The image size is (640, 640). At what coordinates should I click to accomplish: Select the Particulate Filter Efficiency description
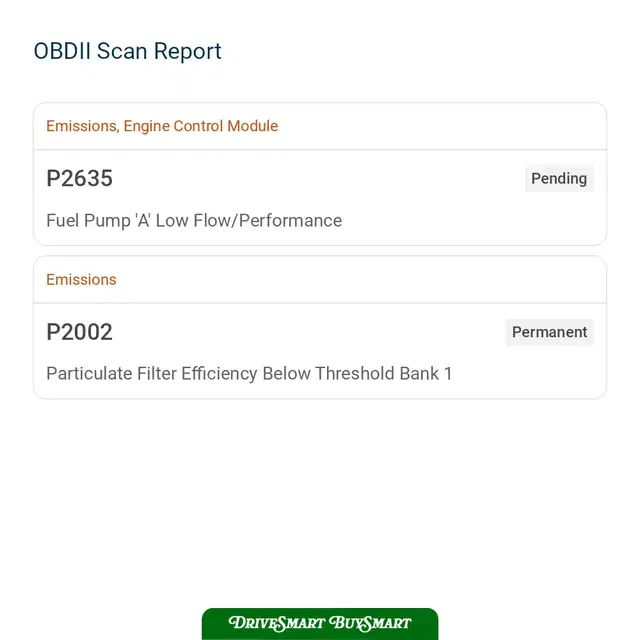[x=249, y=373]
